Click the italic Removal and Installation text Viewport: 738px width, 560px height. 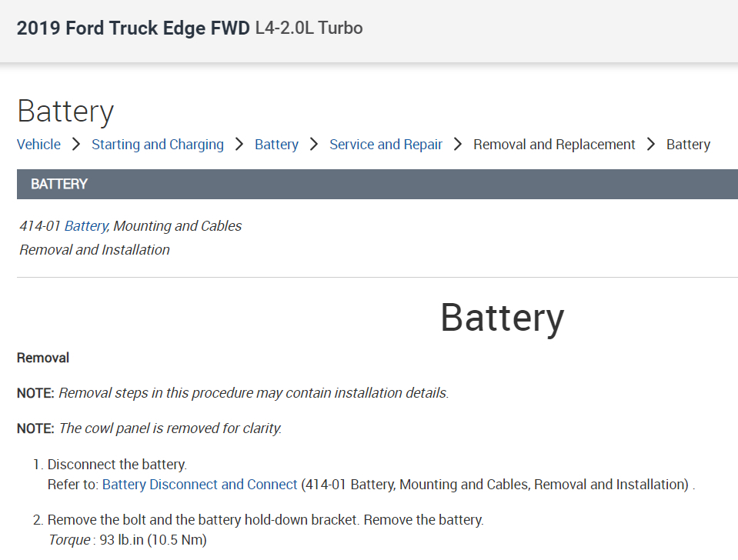95,250
